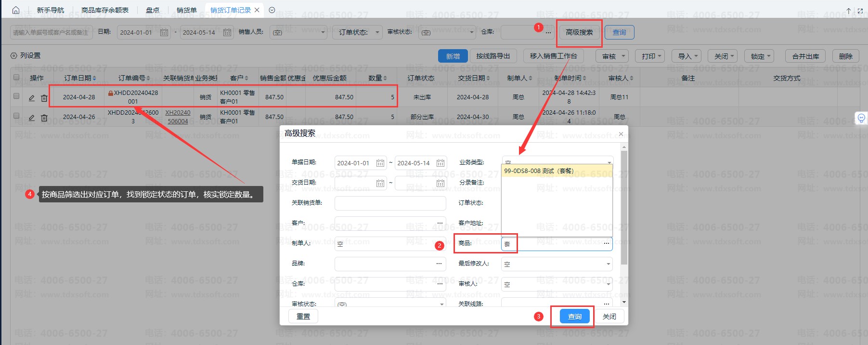Open calendar for 单据日期 start date in dialog

tap(380, 163)
